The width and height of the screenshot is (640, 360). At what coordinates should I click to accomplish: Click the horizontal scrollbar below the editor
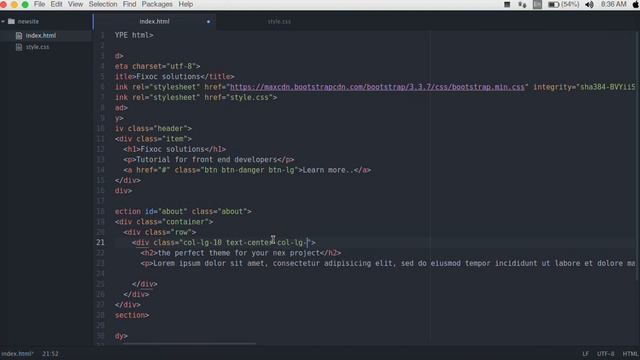(189, 344)
